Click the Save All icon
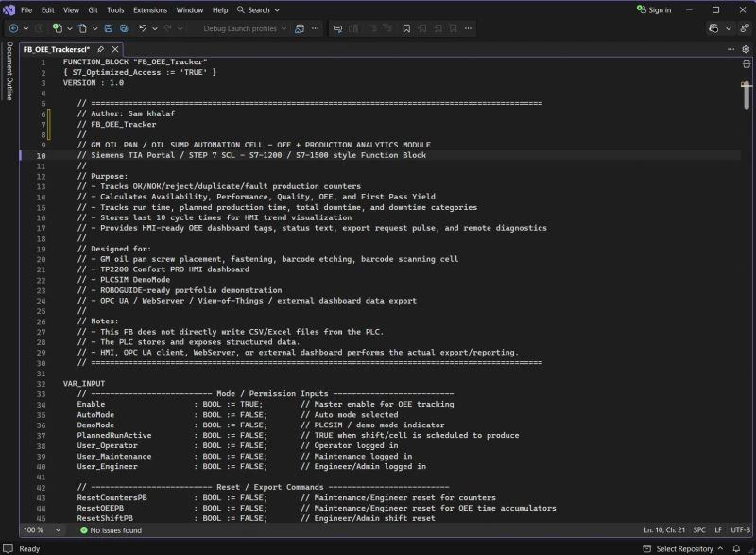Viewport: 756px width, 555px height. [124, 28]
